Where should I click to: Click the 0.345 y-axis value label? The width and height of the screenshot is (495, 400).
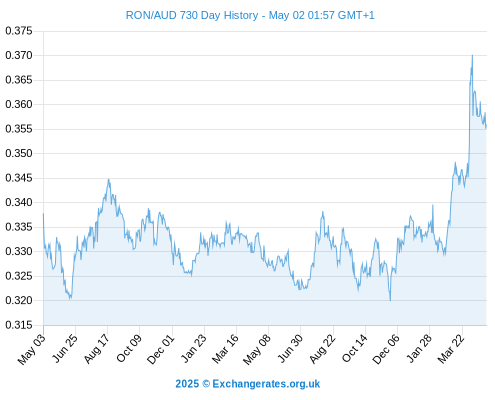pyautogui.click(x=19, y=178)
